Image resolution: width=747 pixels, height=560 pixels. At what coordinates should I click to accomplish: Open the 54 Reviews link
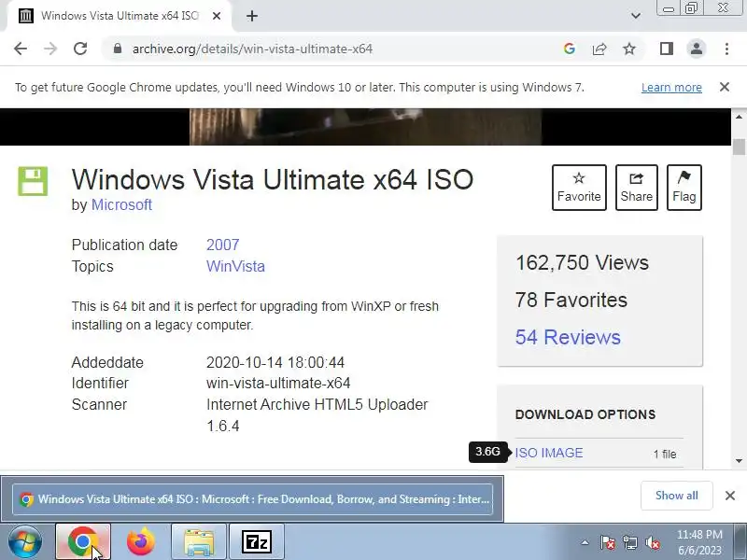click(x=568, y=337)
